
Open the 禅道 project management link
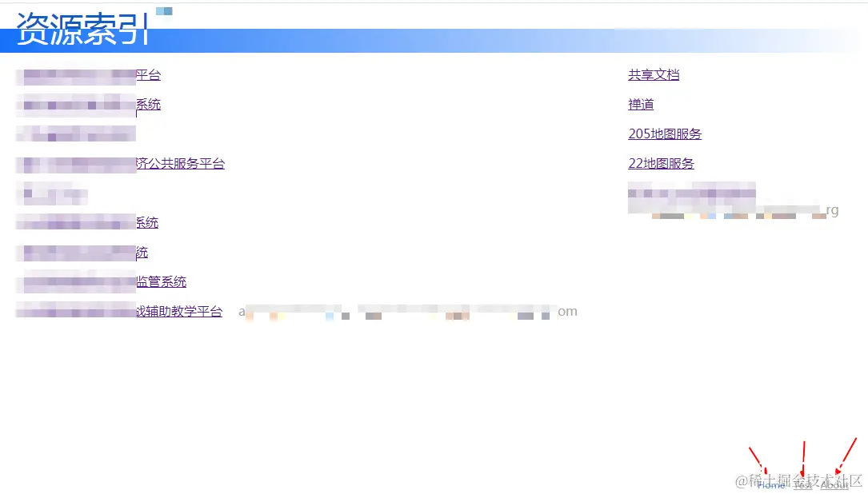(x=640, y=104)
